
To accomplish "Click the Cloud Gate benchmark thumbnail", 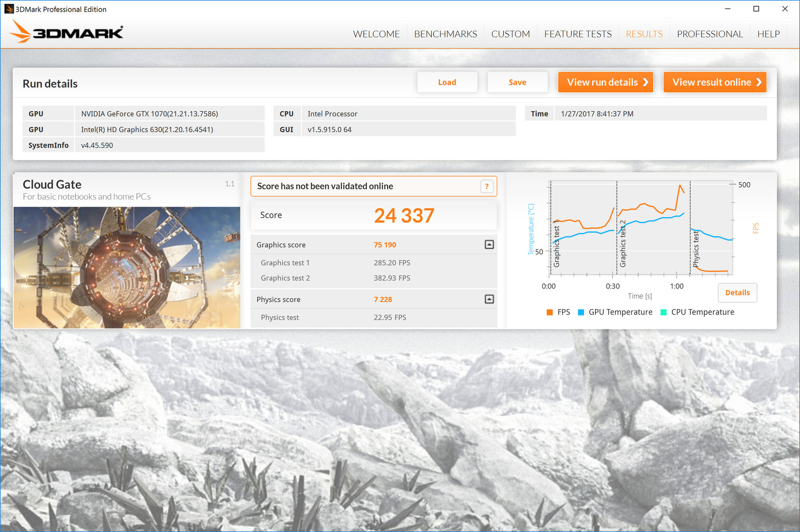I will [127, 268].
